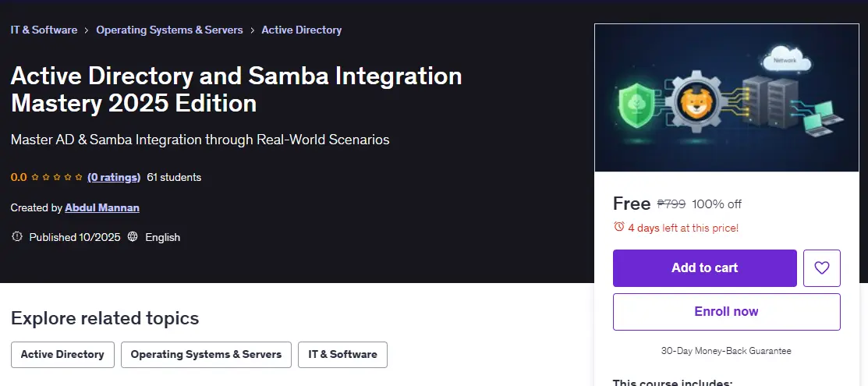Click the 'English' language text
The image size is (868, 386).
click(163, 237)
